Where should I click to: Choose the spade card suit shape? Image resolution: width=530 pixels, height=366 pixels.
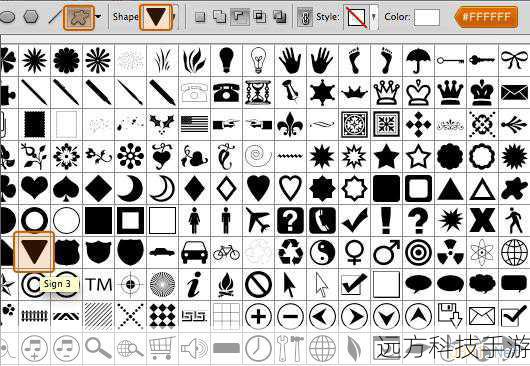coord(66,188)
